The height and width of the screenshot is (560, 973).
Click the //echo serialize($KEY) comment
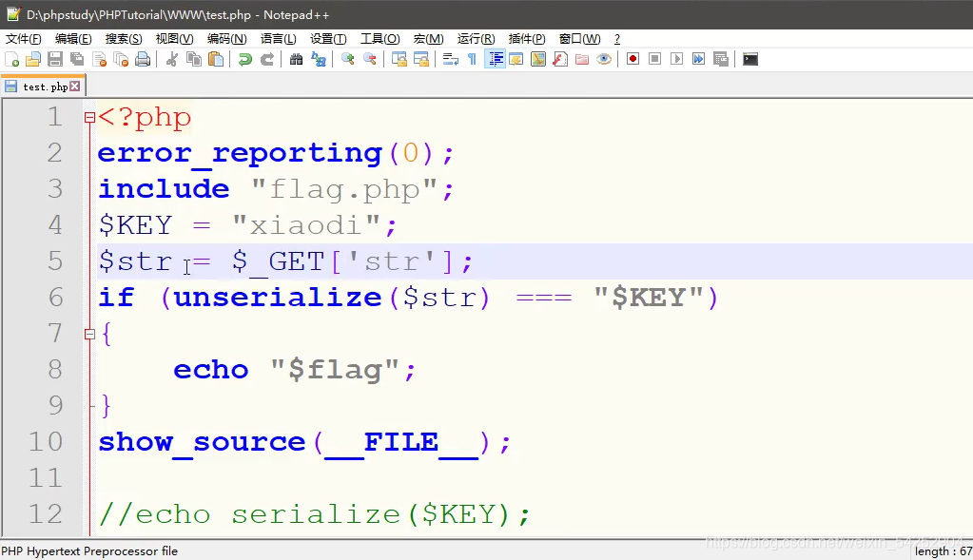[x=314, y=514]
